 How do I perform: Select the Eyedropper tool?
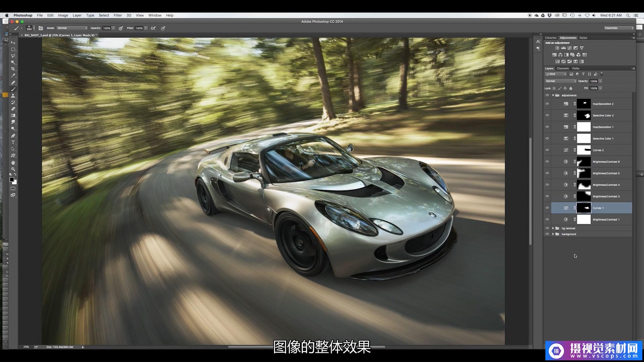click(13, 76)
